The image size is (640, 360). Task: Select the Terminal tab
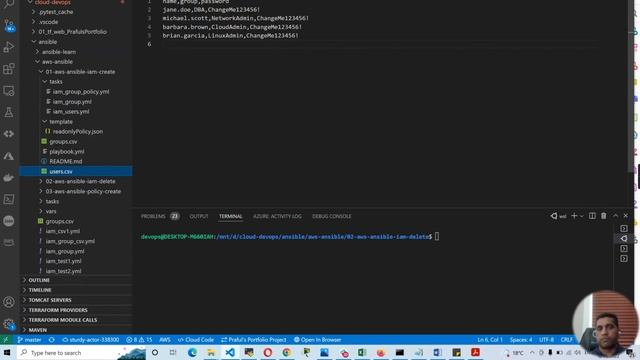(x=231, y=216)
